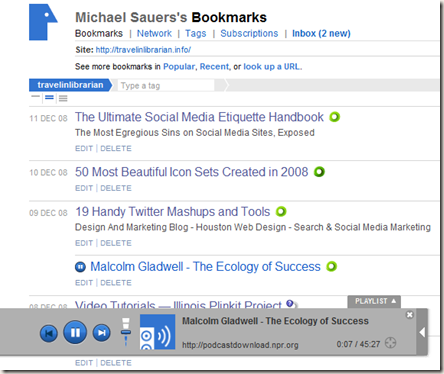Click the 09 DEC 08 date label
Image resolution: width=444 pixels, height=374 pixels.
(48, 213)
